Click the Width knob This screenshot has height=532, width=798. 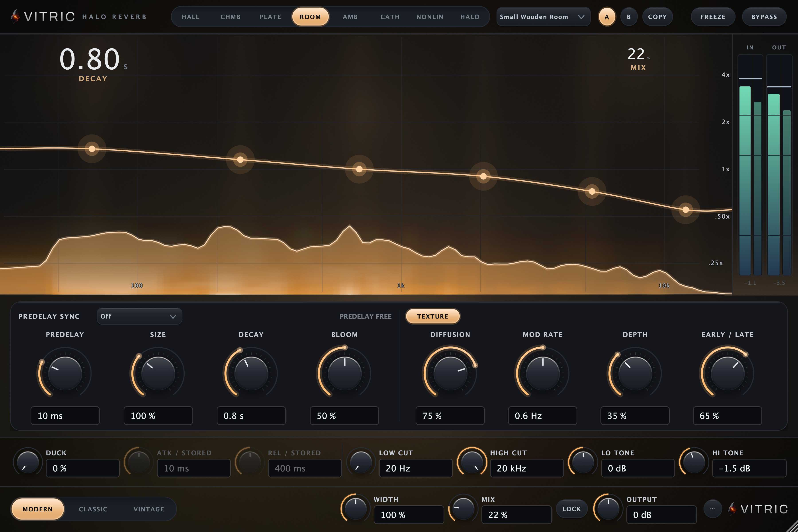(355, 508)
